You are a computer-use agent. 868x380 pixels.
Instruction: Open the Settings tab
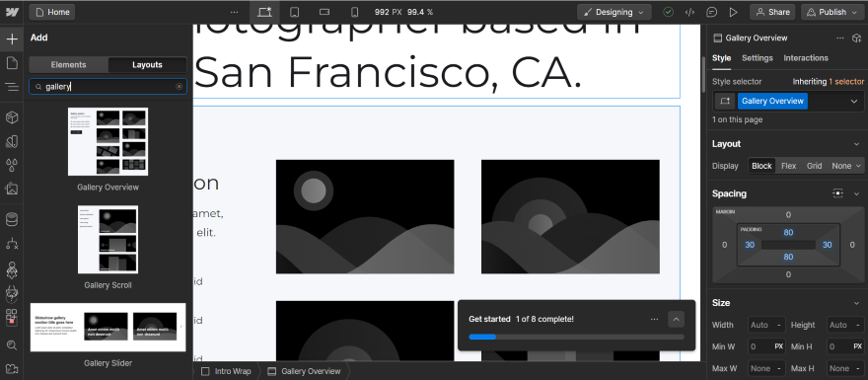758,58
